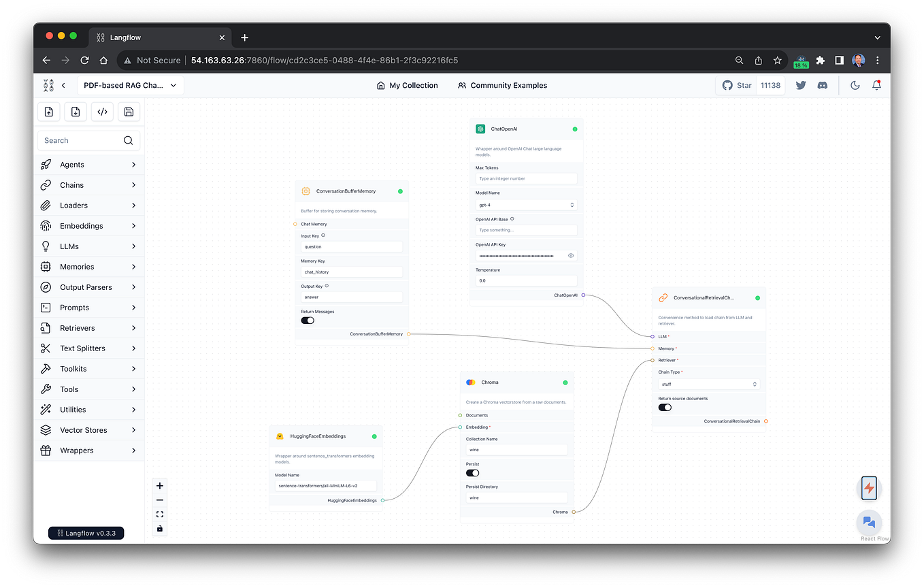Click the export flow download icon
The width and height of the screenshot is (924, 588).
tap(75, 112)
